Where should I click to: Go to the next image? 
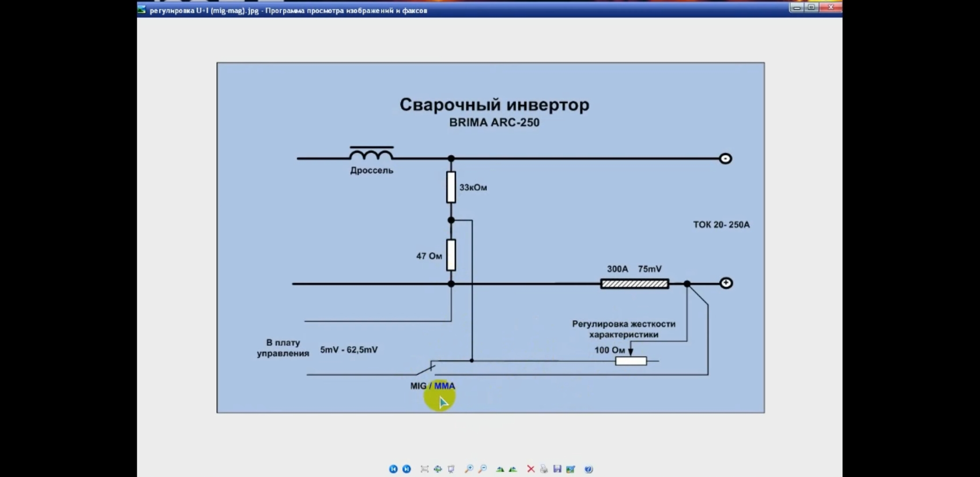coord(407,469)
